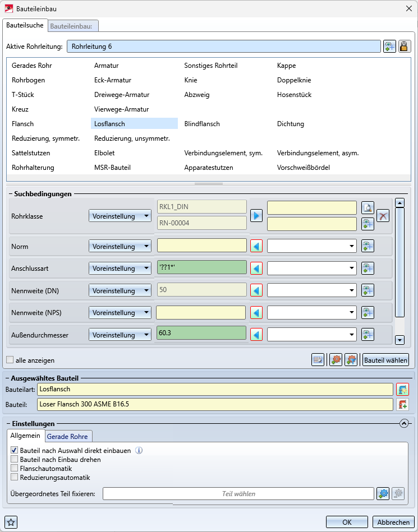Click the table settings icon left of Bauteil wählen
Image resolution: width=418 pixels, height=532 pixels.
[318, 360]
